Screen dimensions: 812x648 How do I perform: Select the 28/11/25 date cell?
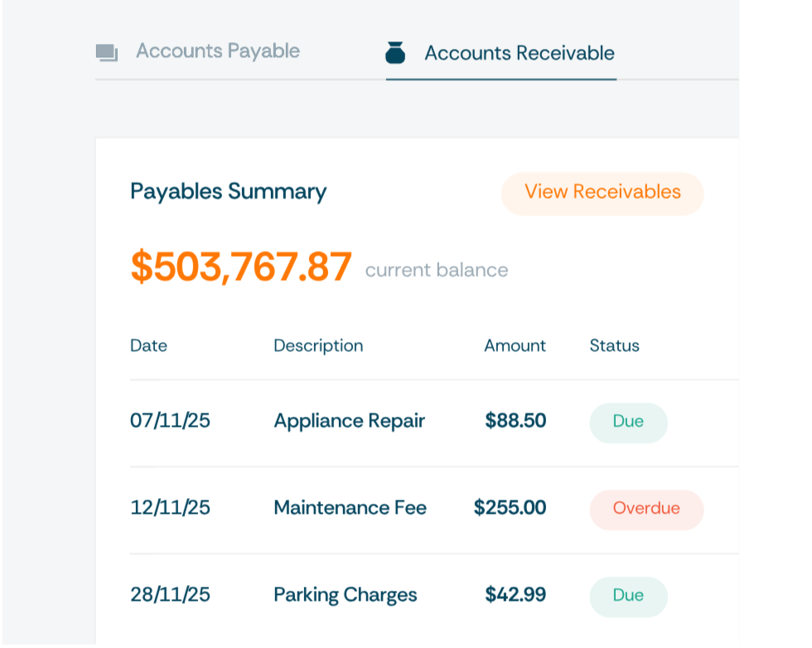click(170, 596)
